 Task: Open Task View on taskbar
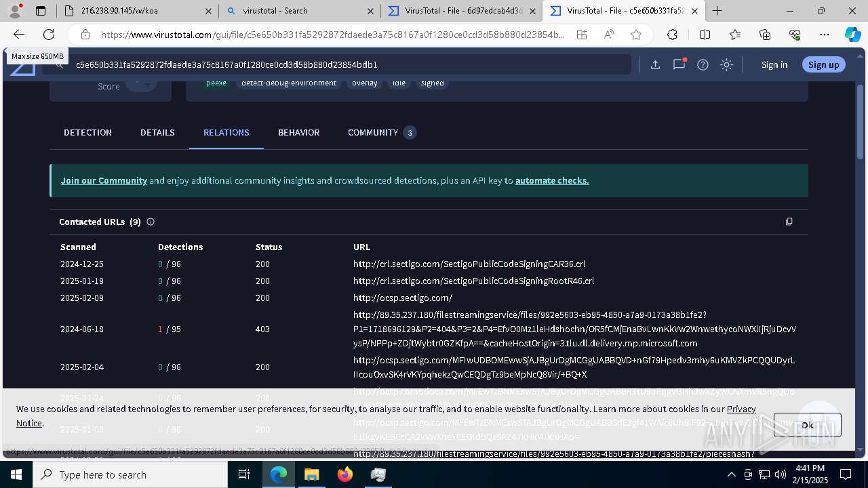click(x=244, y=474)
